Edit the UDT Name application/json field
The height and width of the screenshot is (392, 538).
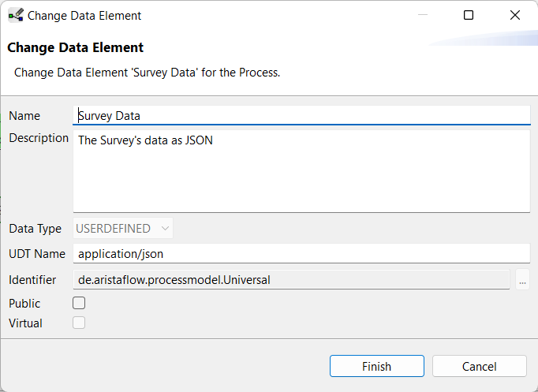(301, 254)
